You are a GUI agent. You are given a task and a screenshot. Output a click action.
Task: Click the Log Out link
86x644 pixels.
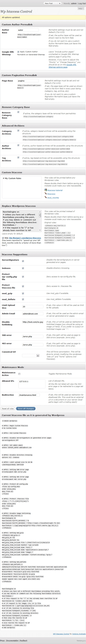click(82, 4)
